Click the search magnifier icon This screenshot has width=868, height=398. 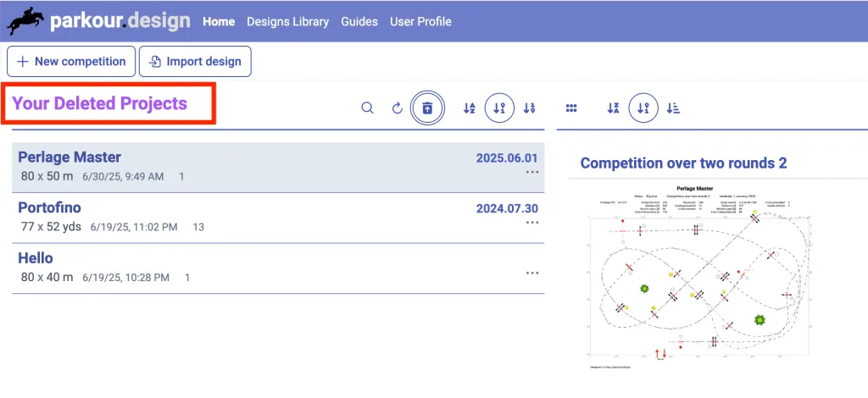(367, 108)
